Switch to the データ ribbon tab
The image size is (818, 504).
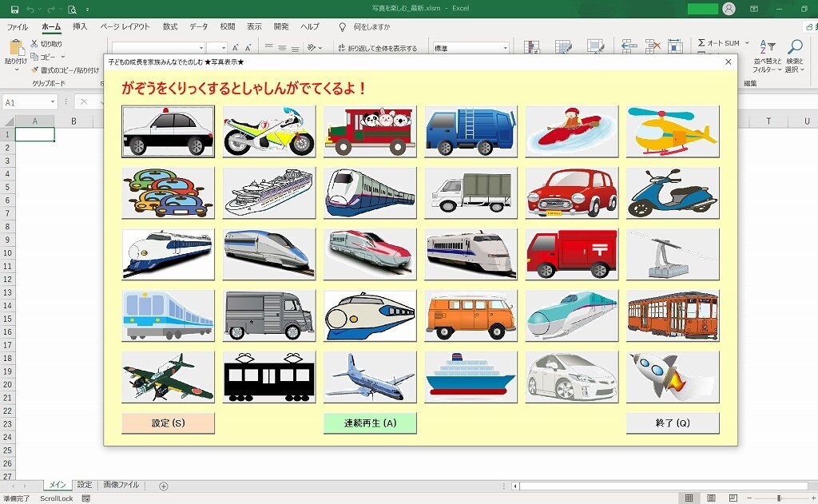click(x=198, y=26)
